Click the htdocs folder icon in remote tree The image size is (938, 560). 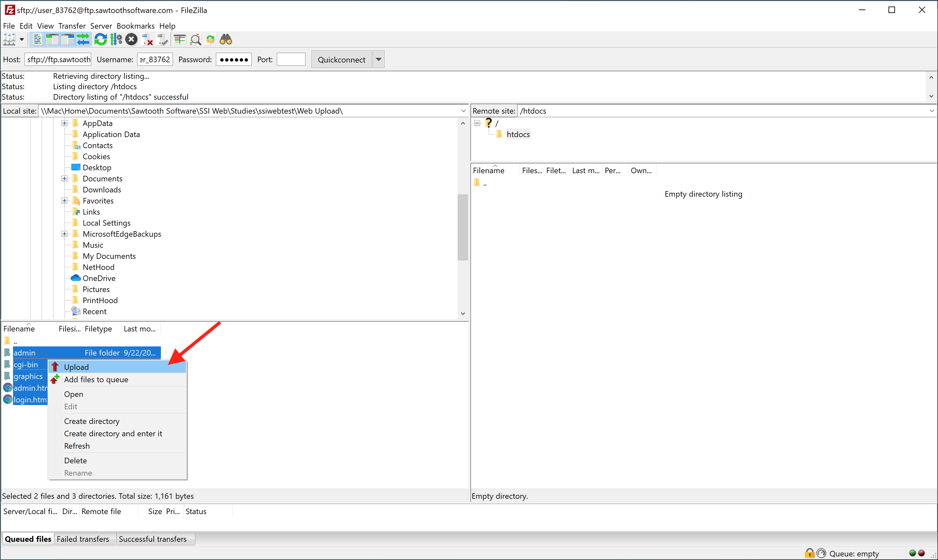499,134
